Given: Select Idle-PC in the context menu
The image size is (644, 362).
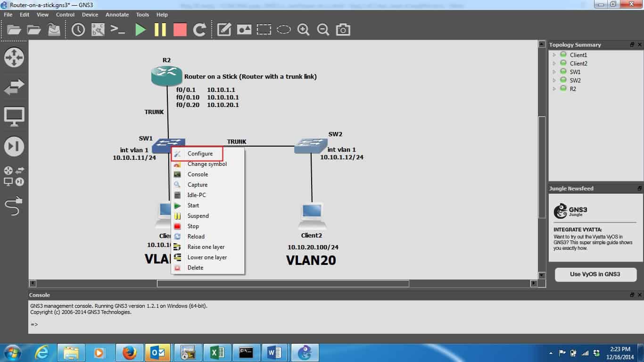Looking at the screenshot, I should (197, 195).
